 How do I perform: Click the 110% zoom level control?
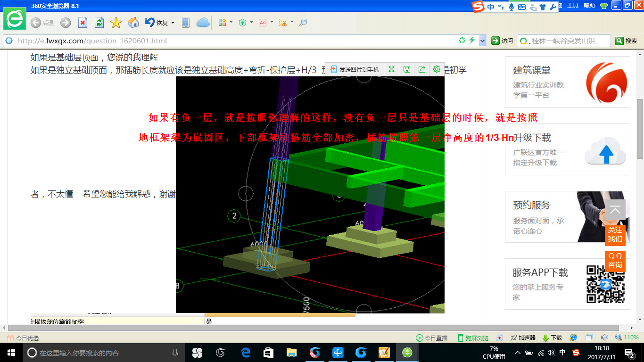(x=627, y=337)
